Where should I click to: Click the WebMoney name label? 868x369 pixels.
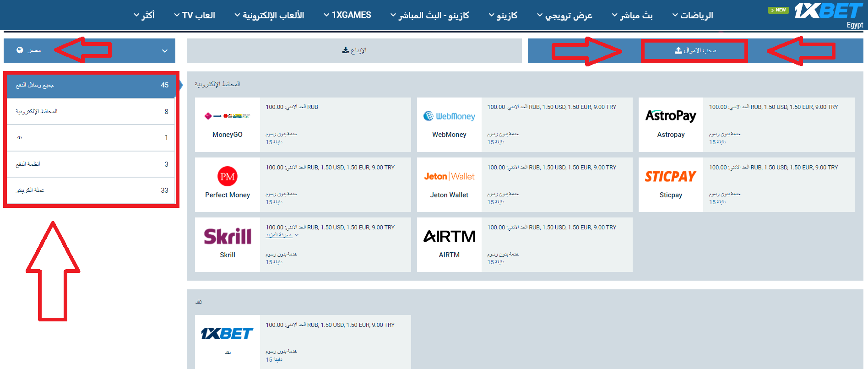click(x=449, y=135)
